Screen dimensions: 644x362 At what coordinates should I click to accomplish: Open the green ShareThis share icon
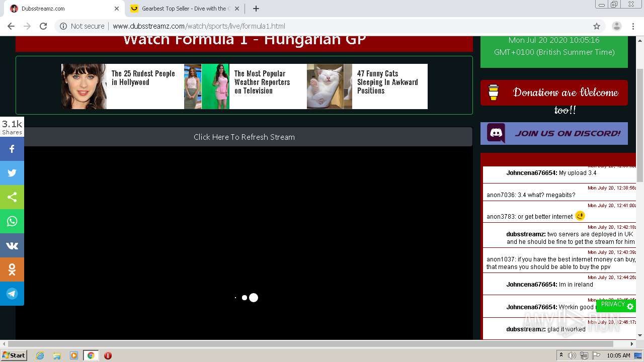click(x=12, y=197)
